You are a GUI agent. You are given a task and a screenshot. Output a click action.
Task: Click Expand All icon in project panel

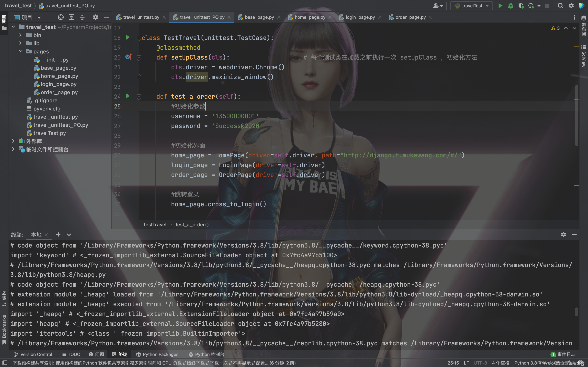click(71, 17)
